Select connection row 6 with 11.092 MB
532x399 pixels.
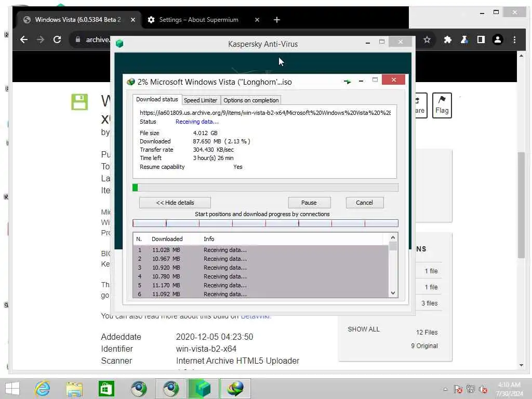pos(260,294)
